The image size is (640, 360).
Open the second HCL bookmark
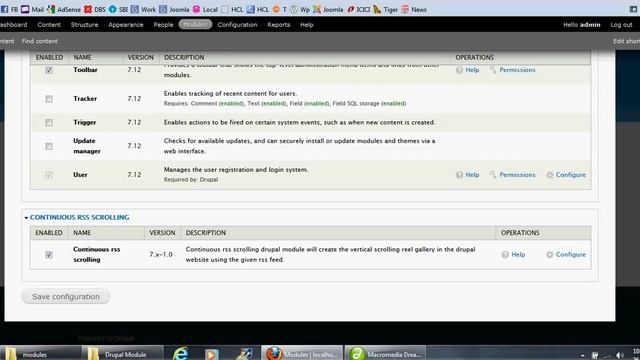(258, 9)
